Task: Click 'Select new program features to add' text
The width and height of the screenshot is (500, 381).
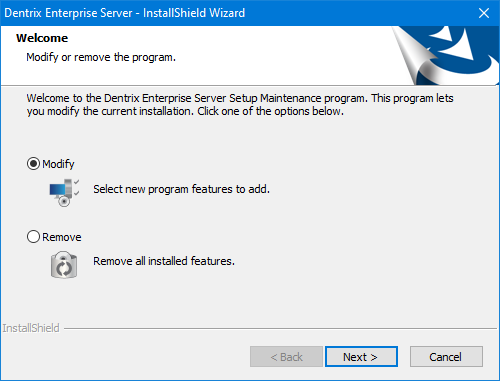Action: point(181,189)
